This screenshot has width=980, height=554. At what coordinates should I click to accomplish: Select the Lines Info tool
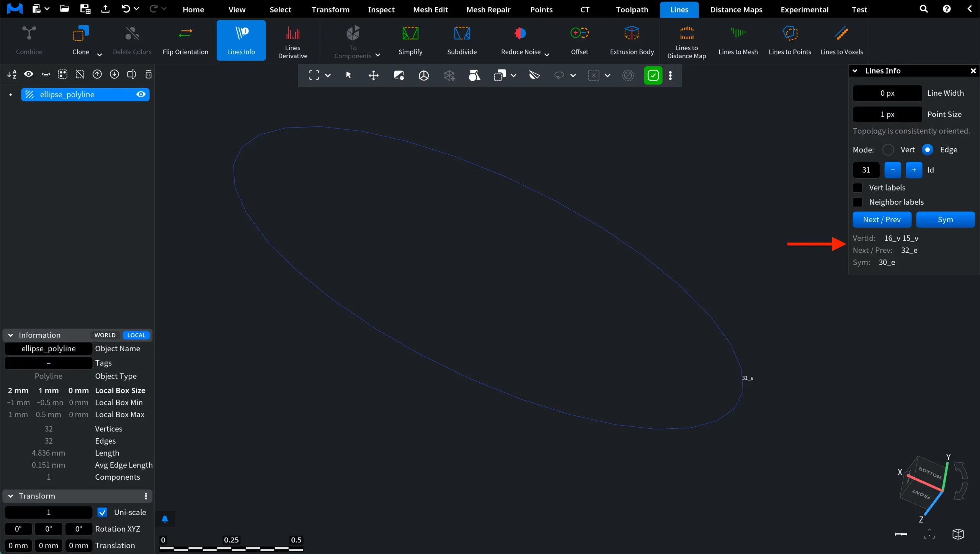[241, 40]
